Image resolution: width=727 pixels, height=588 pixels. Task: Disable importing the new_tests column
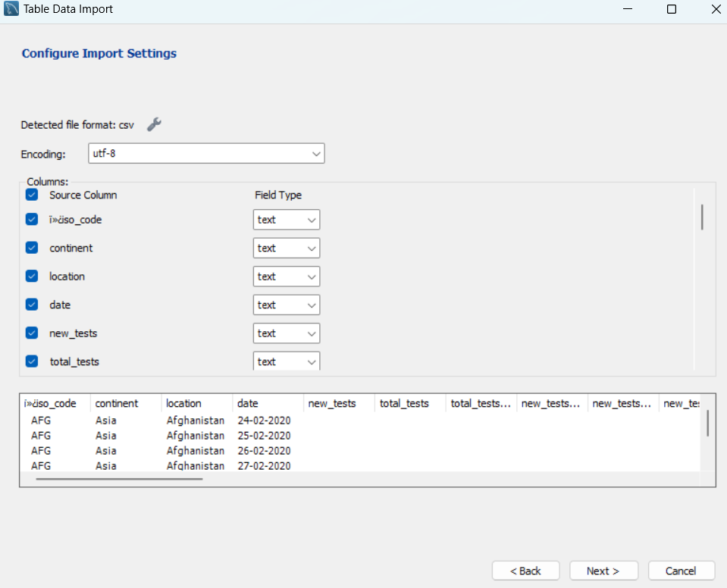(x=31, y=333)
